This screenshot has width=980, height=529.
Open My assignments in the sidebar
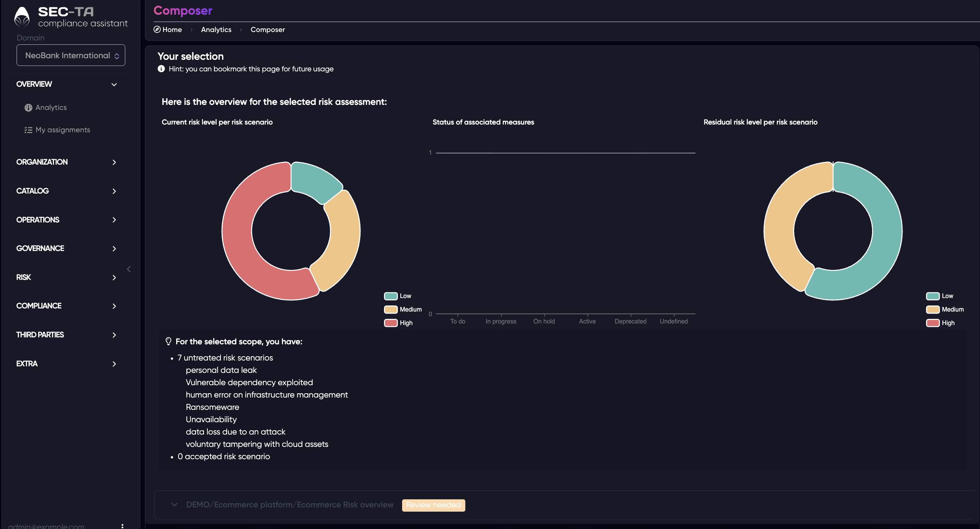(62, 130)
